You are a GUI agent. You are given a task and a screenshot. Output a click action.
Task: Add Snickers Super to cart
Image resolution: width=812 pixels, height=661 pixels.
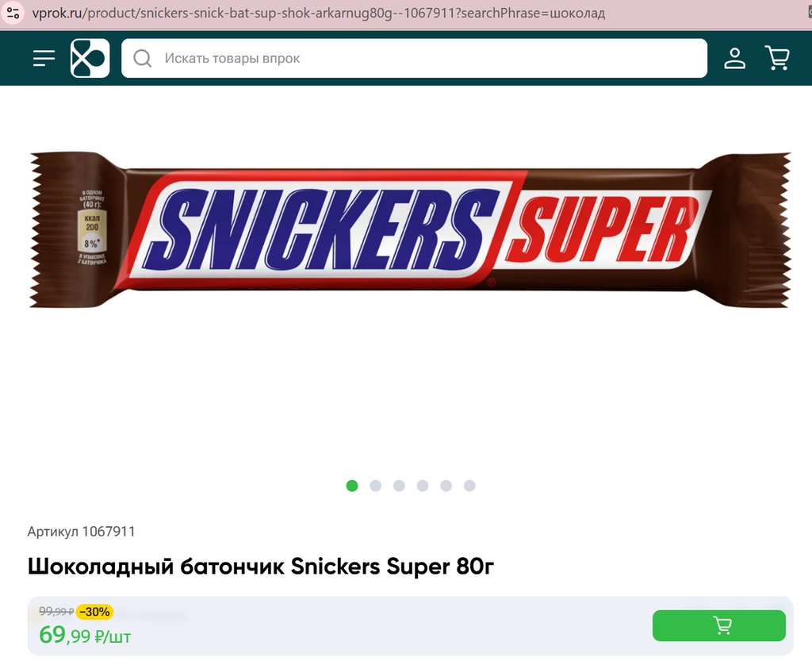(718, 626)
